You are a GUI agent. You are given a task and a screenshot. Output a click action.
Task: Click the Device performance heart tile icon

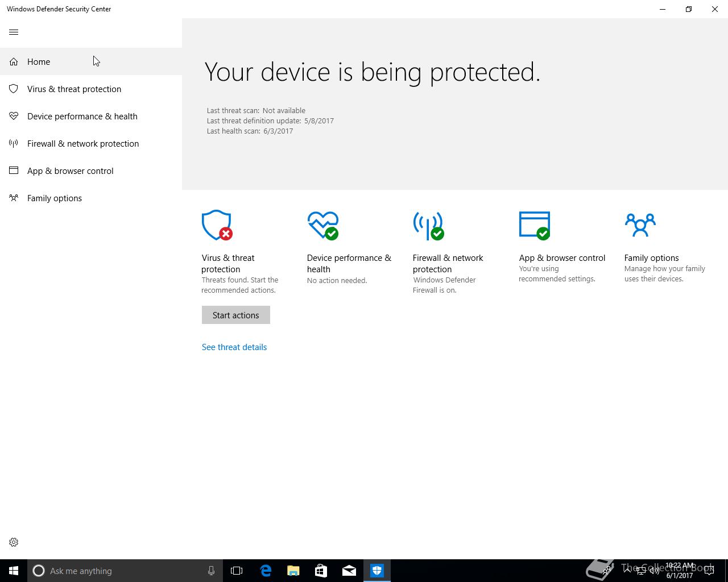point(323,225)
